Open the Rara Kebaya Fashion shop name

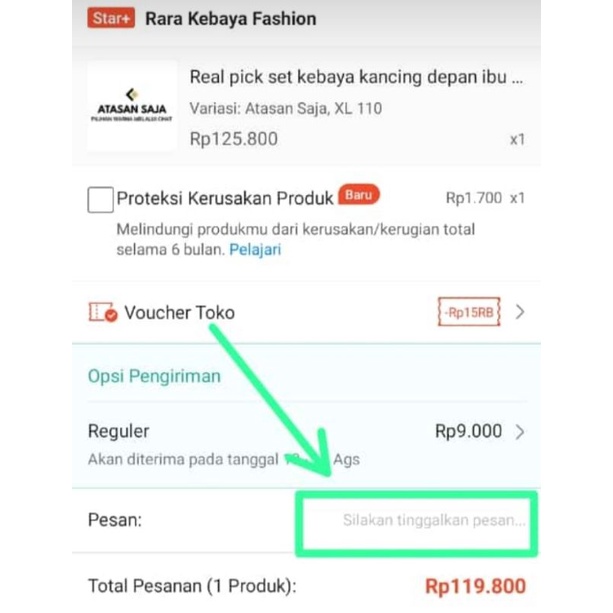pos(231,19)
